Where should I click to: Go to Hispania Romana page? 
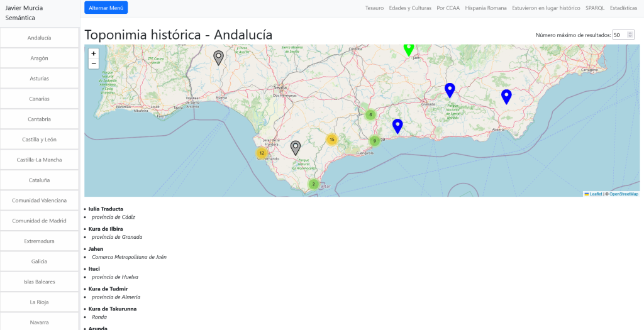486,8
